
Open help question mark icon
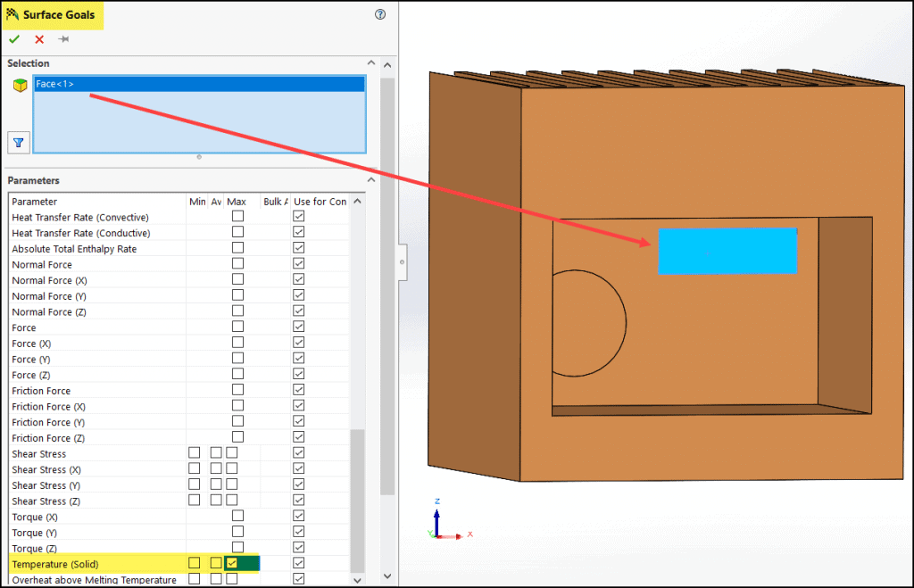tap(380, 14)
